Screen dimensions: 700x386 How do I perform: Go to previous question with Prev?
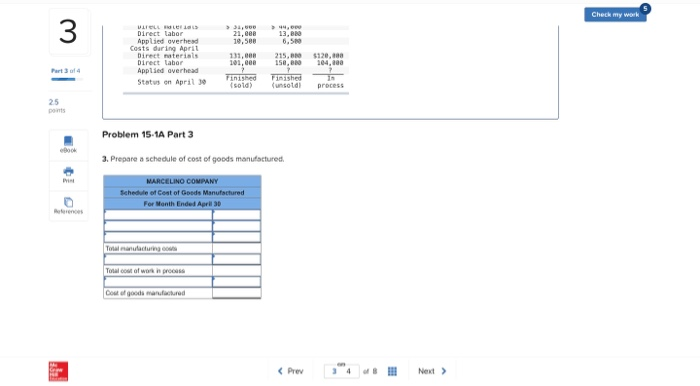coord(290,371)
